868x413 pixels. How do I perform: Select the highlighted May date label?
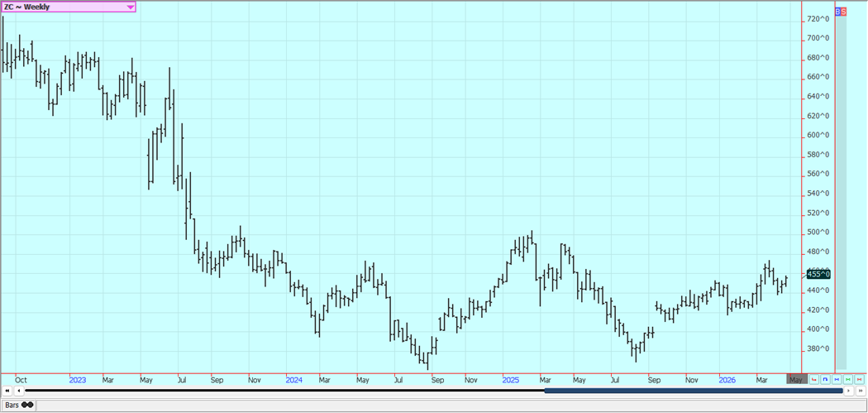[x=794, y=379]
